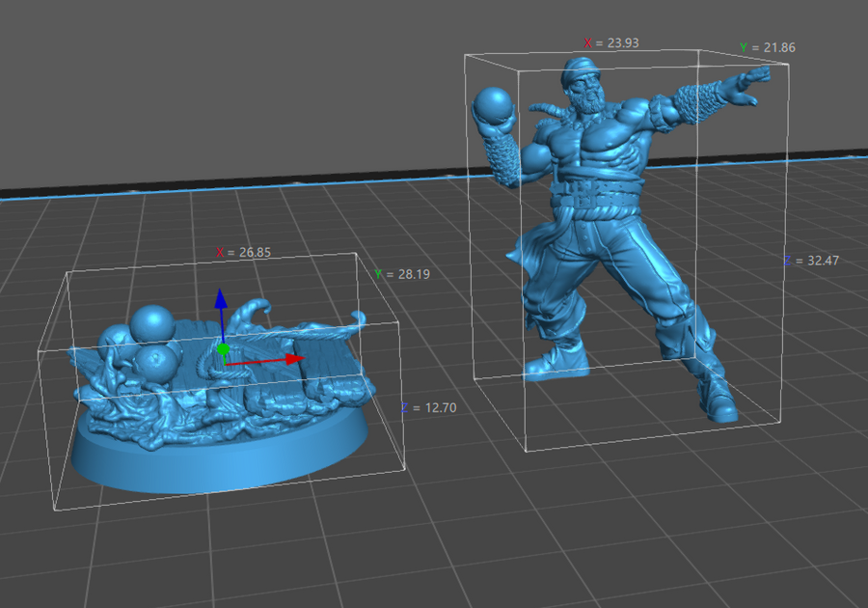Viewport: 868px width, 608px height.
Task: Click the Z = 32.47 dimension label
Action: 810,262
